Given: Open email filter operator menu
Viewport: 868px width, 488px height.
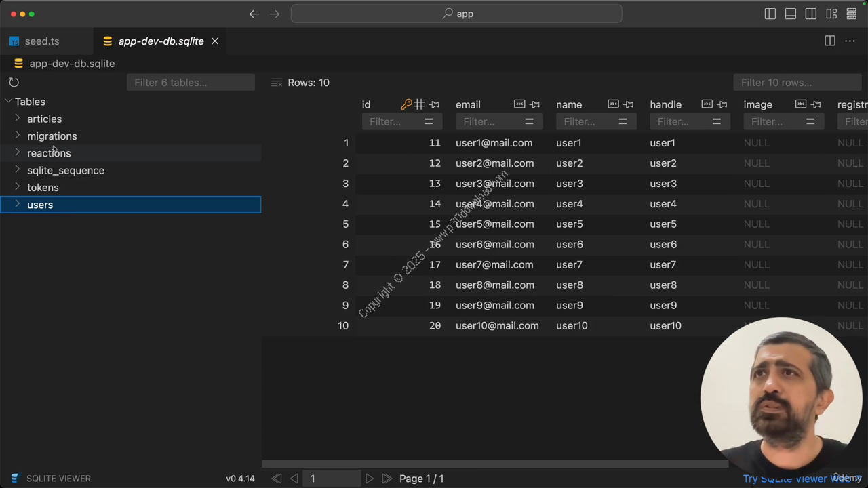Looking at the screenshot, I should click(529, 121).
